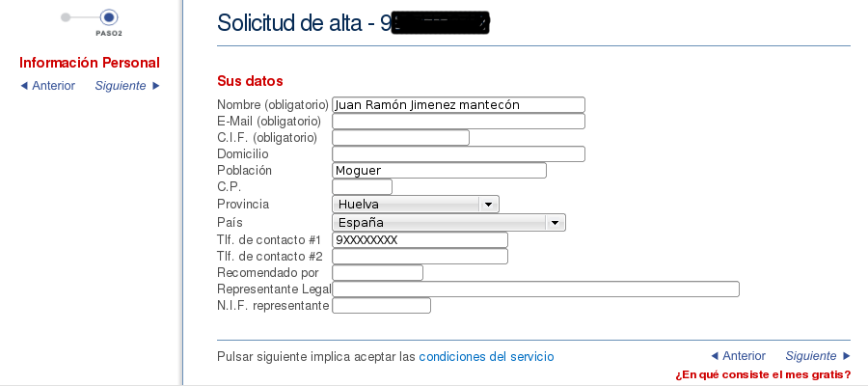The width and height of the screenshot is (868, 386).
Task: Edit the Población field containing Moguer
Action: [439, 171]
